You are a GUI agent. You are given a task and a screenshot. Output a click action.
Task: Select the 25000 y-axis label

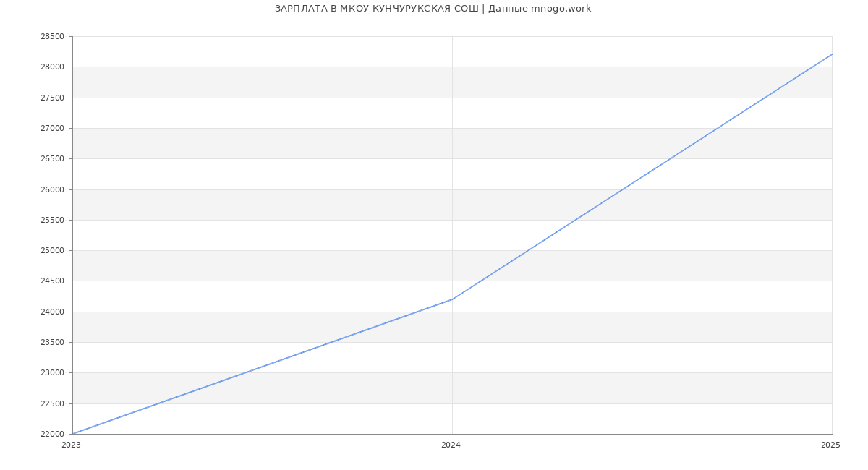click(x=52, y=251)
